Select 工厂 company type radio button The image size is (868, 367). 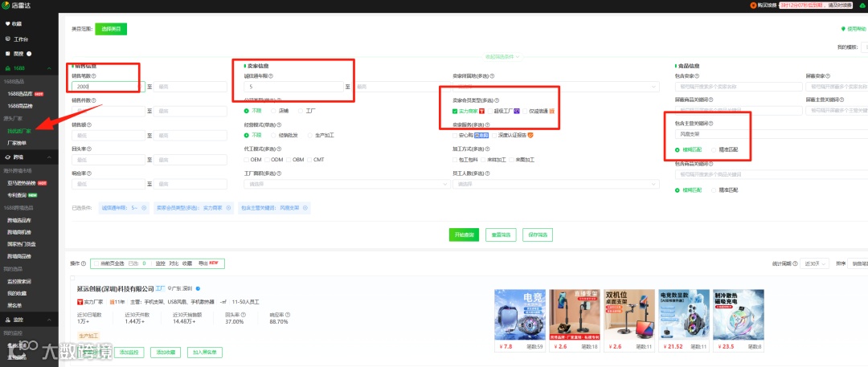pyautogui.click(x=301, y=111)
